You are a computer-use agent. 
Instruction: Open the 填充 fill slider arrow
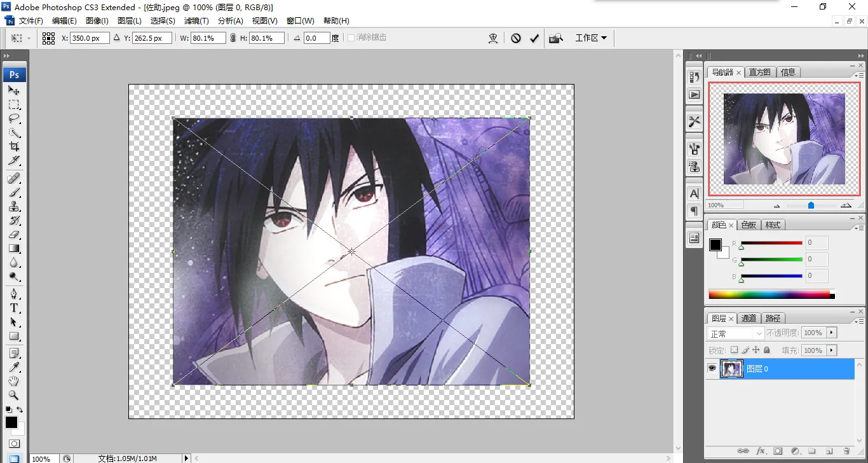tap(832, 350)
